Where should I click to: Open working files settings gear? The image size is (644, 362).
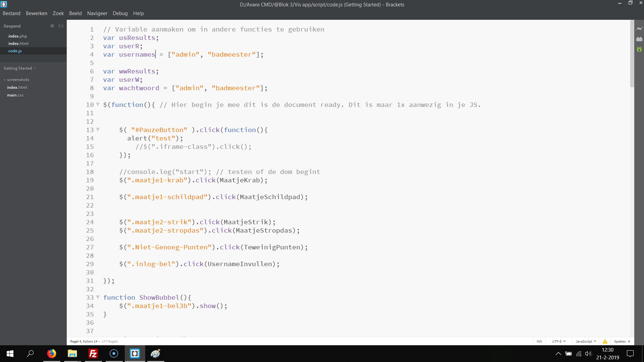[x=52, y=26]
